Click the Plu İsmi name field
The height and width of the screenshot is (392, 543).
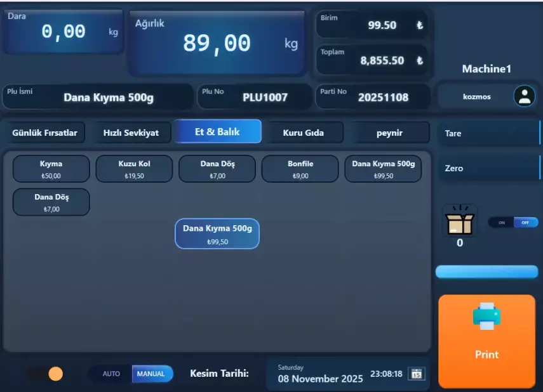[x=98, y=97]
